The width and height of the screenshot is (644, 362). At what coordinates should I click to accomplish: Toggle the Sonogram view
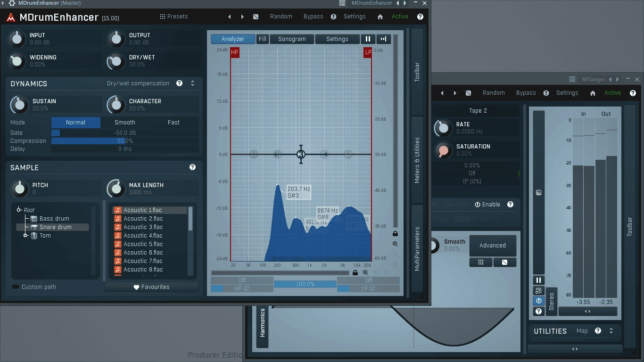point(292,39)
